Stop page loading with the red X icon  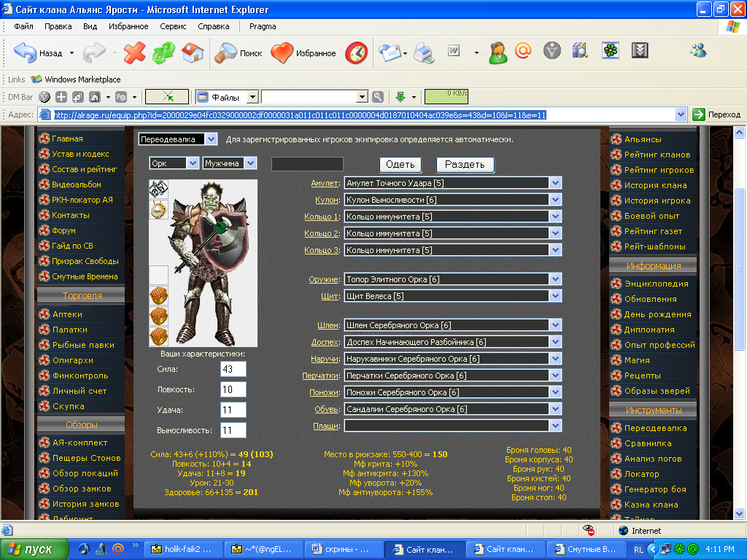pyautogui.click(x=134, y=52)
